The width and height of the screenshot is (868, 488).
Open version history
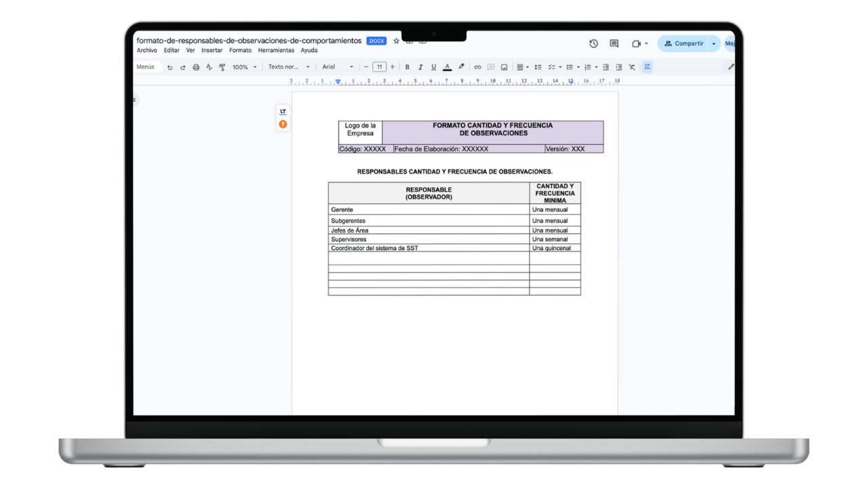click(593, 43)
